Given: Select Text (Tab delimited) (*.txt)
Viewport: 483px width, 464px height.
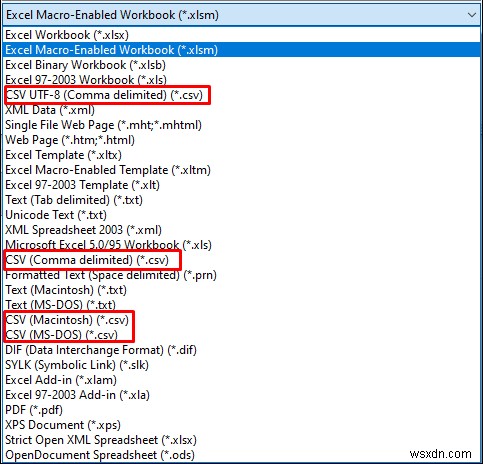Looking at the screenshot, I should click(241, 200).
